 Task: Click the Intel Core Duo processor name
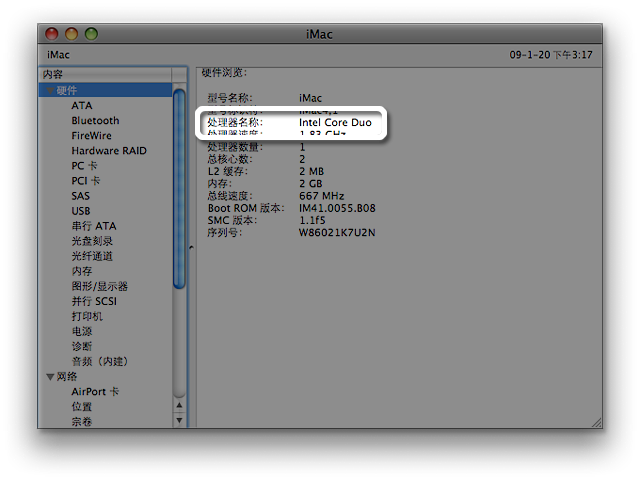coord(335,122)
